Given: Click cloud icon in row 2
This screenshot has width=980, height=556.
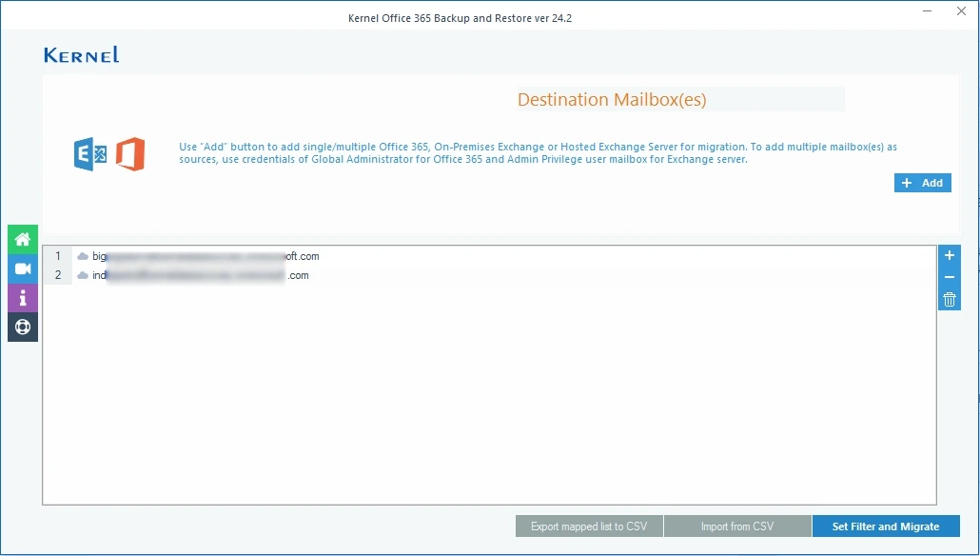Looking at the screenshot, I should pyautogui.click(x=83, y=275).
